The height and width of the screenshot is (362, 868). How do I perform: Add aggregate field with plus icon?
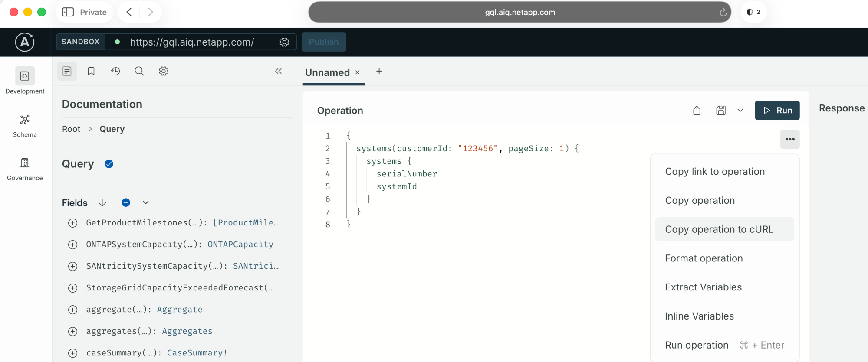click(73, 310)
